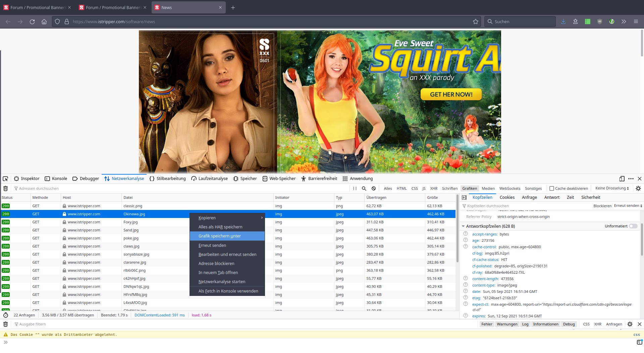Viewport: 644px width, 353px height.
Task: Show more toolbar tools chevron
Action: [x=624, y=21]
